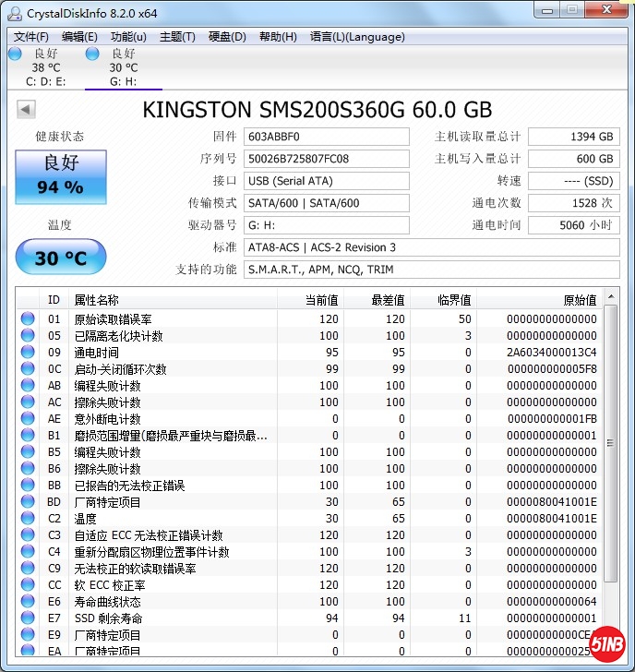635x672 pixels.
Task: Click the 良好 94 % health status button
Action: (61, 176)
